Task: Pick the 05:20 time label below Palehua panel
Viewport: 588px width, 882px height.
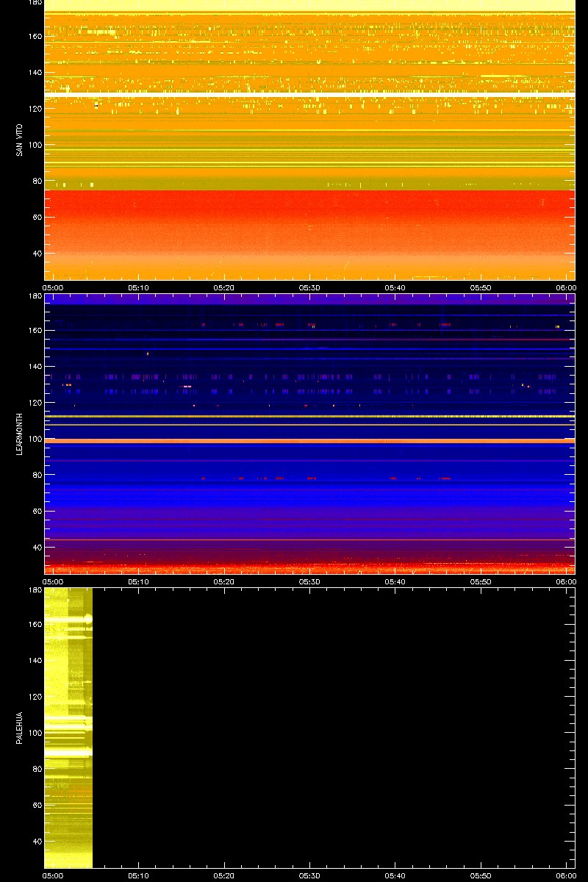Action: (x=224, y=875)
